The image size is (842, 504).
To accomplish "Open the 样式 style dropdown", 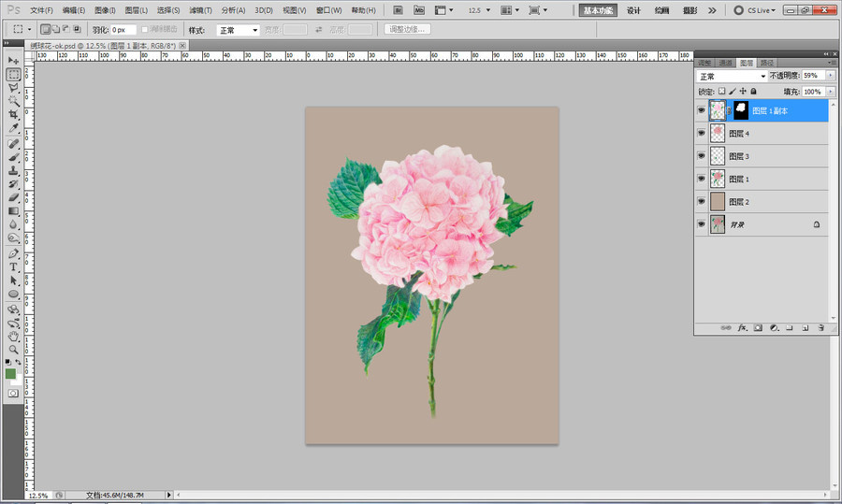I will point(239,30).
